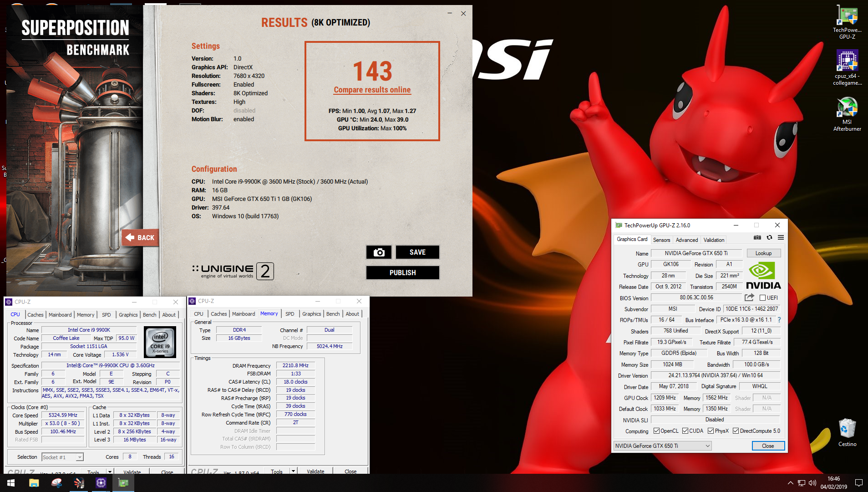Viewport: 868px width, 492px height.
Task: Click the benchmark score 143
Action: pos(372,71)
